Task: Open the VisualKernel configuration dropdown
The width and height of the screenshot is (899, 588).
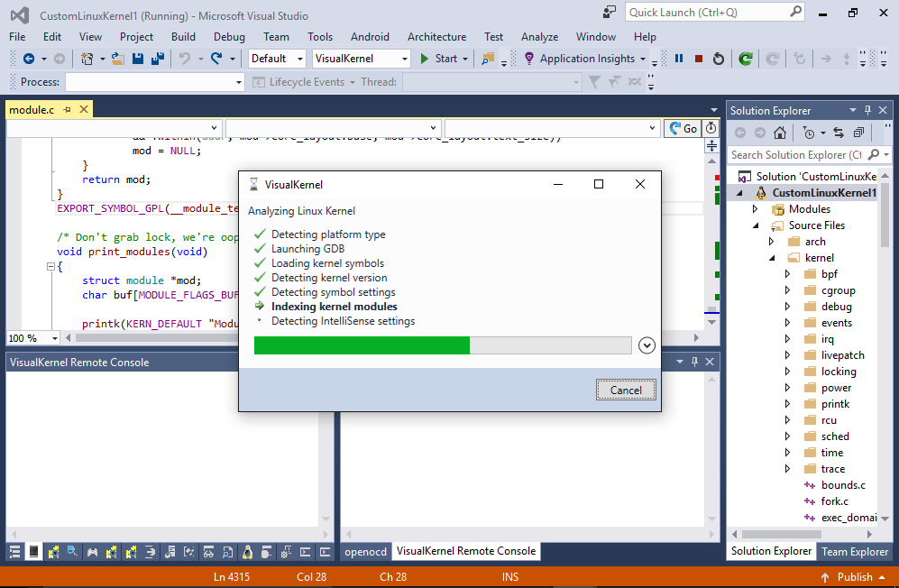Action: click(403, 59)
